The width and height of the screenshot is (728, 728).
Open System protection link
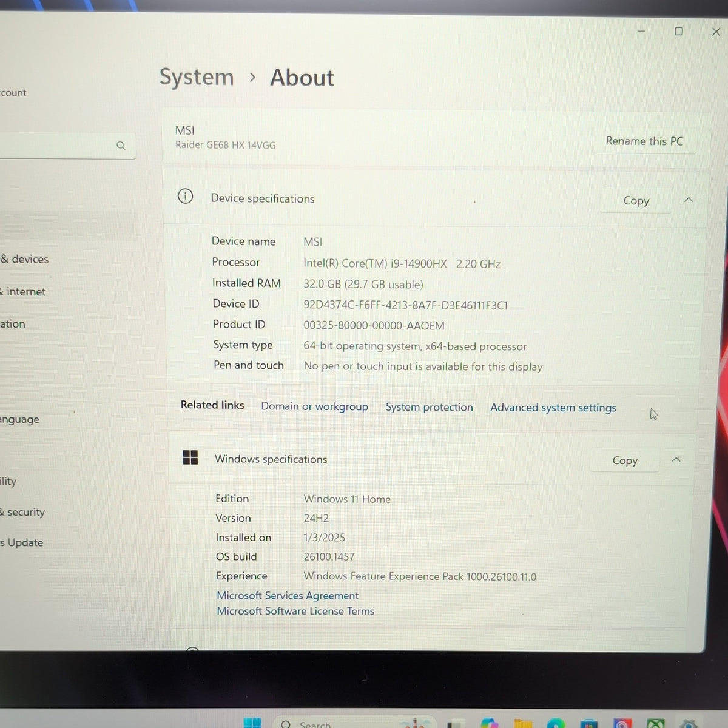pyautogui.click(x=429, y=407)
